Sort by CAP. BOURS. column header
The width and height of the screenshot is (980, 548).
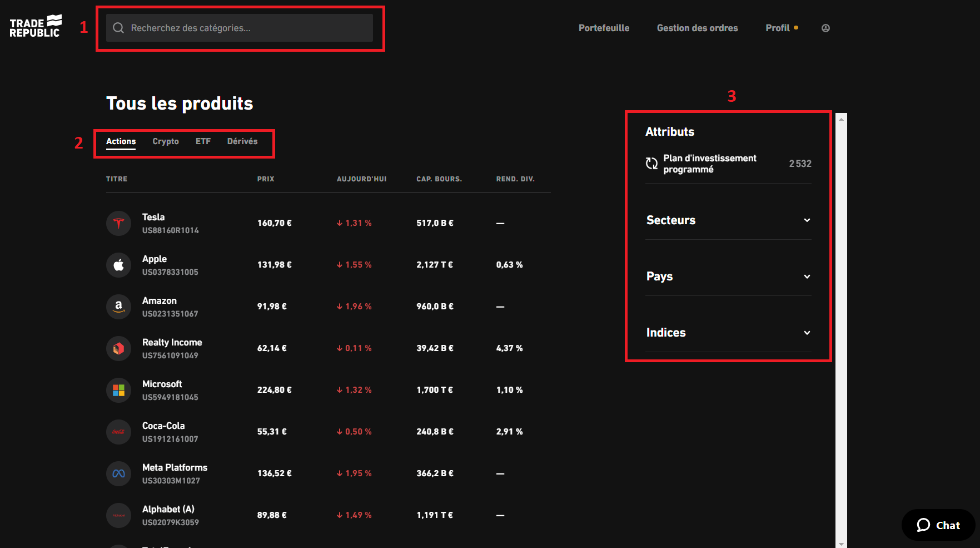439,179
